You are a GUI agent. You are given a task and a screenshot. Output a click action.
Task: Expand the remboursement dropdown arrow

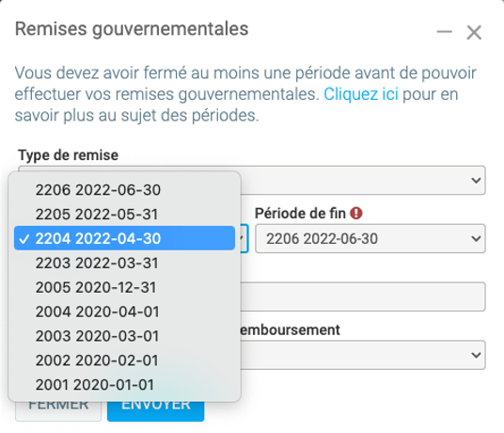point(476,355)
